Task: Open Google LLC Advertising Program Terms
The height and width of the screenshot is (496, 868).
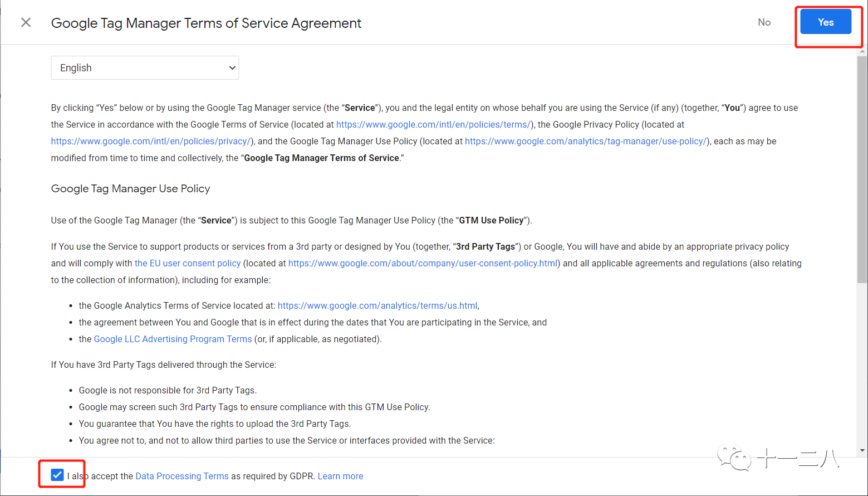Action: (x=173, y=339)
